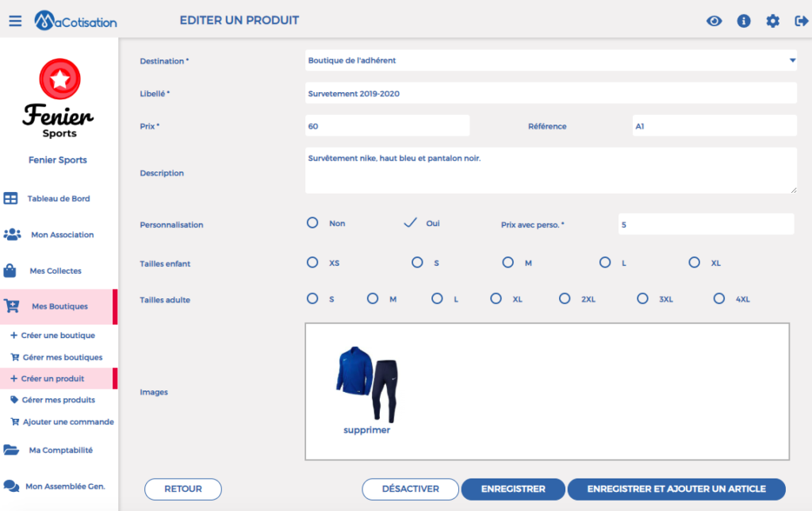Viewport: 812px width, 511px height.
Task: Select child size L in Tailles enfant
Action: click(605, 262)
